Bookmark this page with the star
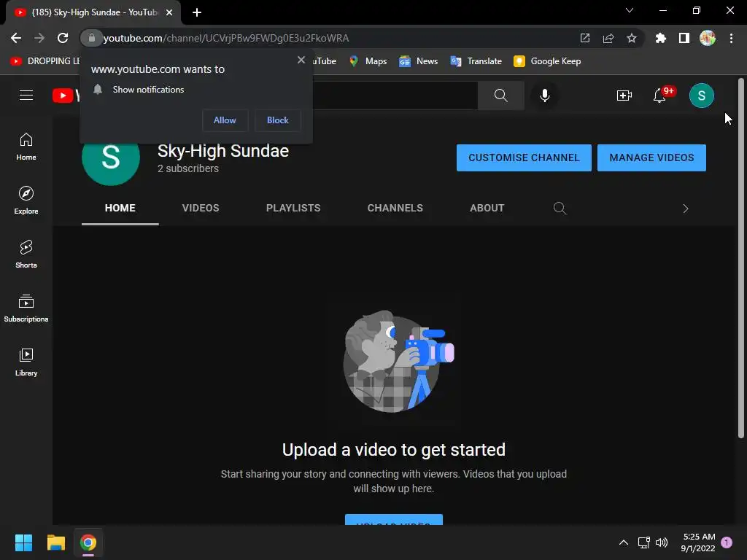 pos(631,38)
